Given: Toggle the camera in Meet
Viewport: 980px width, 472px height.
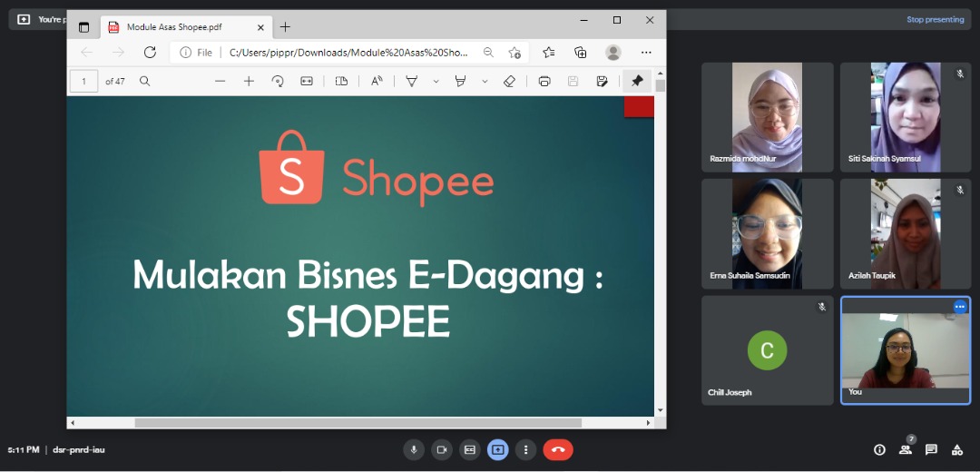Looking at the screenshot, I should tap(441, 449).
